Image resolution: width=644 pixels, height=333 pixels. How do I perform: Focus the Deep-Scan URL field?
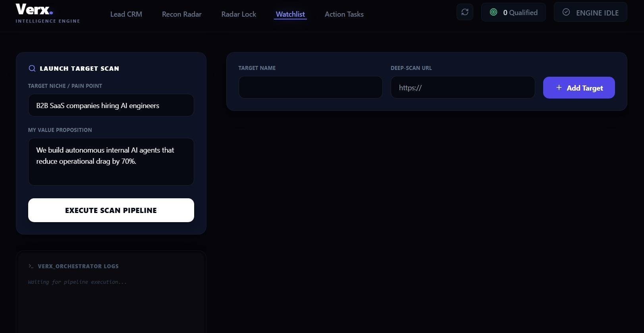click(463, 87)
